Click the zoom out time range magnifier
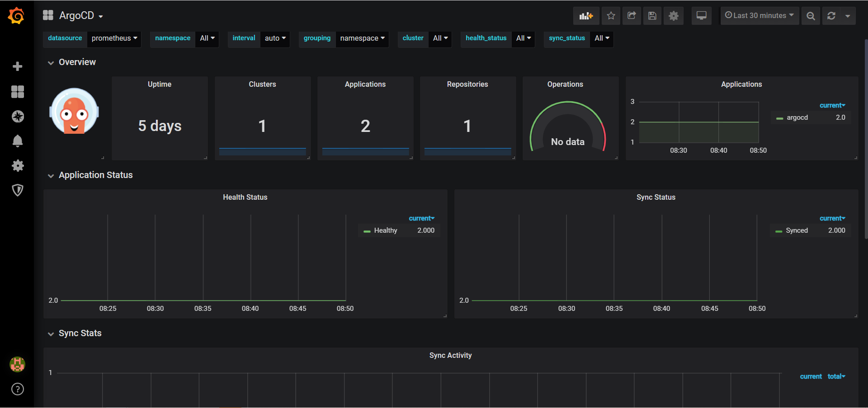The height and width of the screenshot is (408, 868). pos(811,16)
